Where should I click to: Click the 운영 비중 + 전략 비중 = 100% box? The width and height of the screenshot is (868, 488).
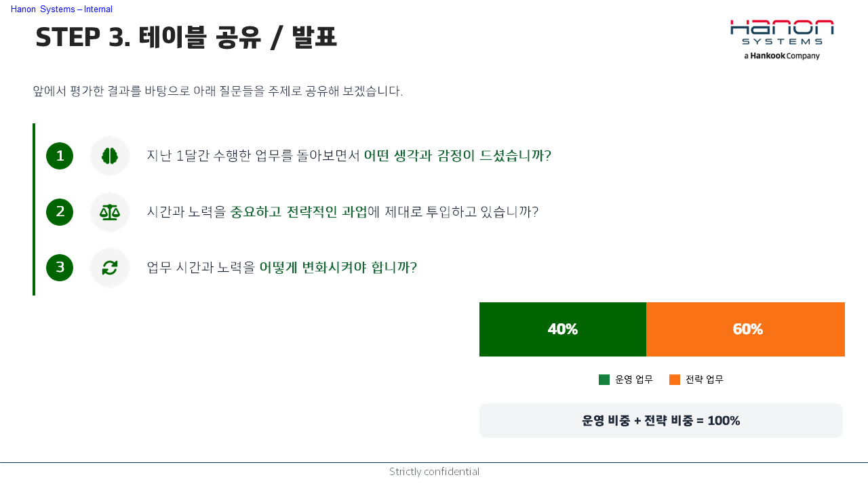click(661, 421)
